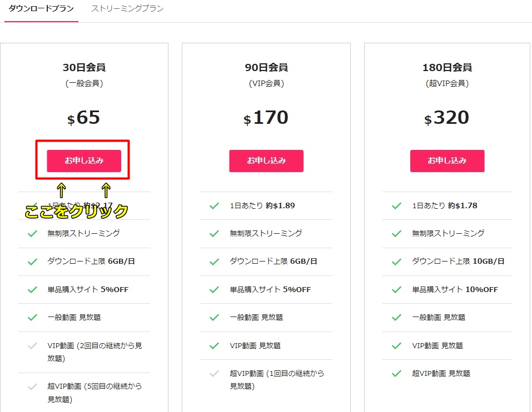Screen dimensions: 532x412
Task: Switch to the ダウンロードプラン tab
Action: (41, 9)
